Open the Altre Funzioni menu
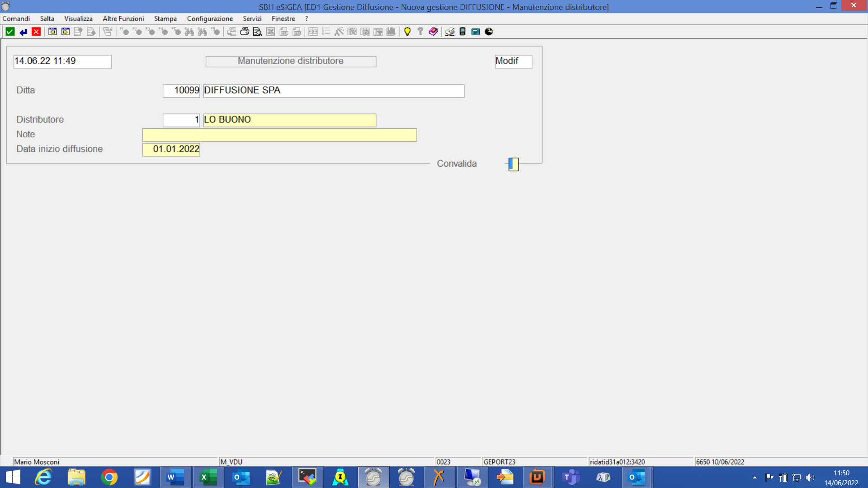Screen dimensions: 868x488 click(x=123, y=19)
